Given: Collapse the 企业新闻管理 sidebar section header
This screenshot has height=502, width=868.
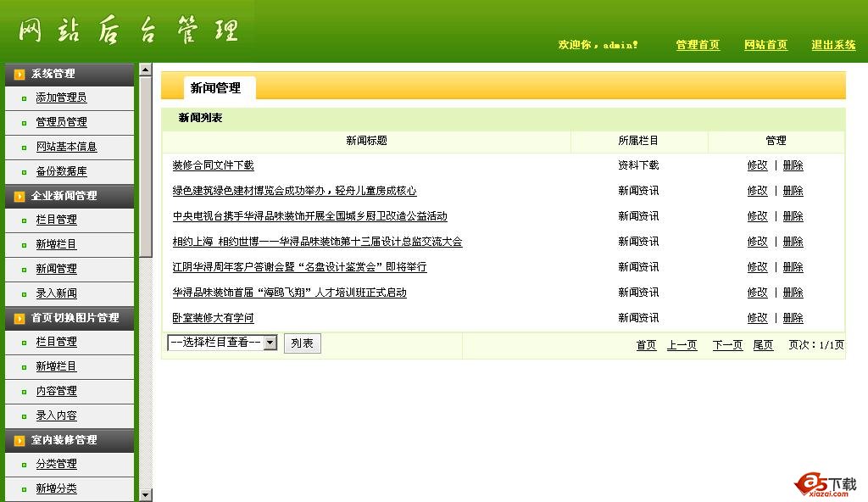Looking at the screenshot, I should (x=70, y=196).
